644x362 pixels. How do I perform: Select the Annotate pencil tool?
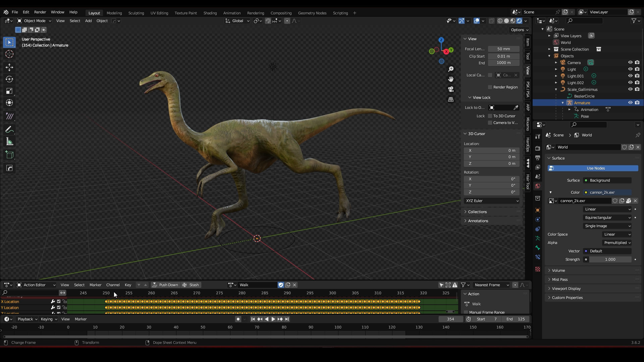[x=9, y=130]
